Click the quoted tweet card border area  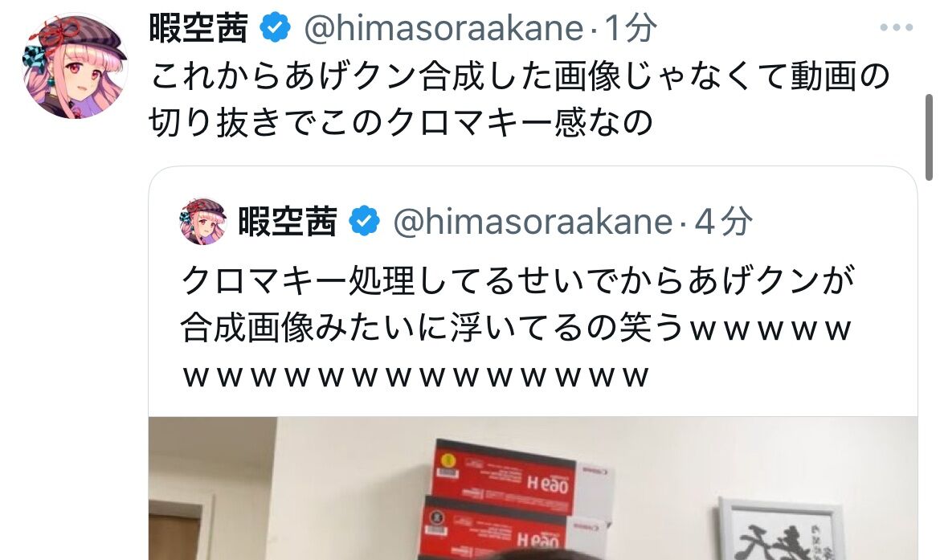point(533,363)
